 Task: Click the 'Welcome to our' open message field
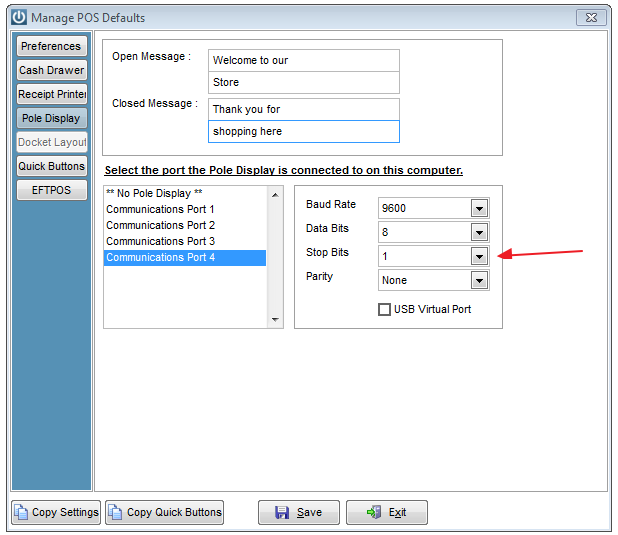pos(303,60)
